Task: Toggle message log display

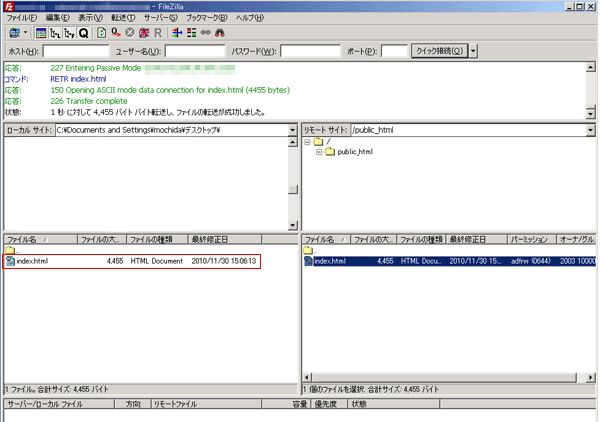Action: pyautogui.click(x=41, y=33)
